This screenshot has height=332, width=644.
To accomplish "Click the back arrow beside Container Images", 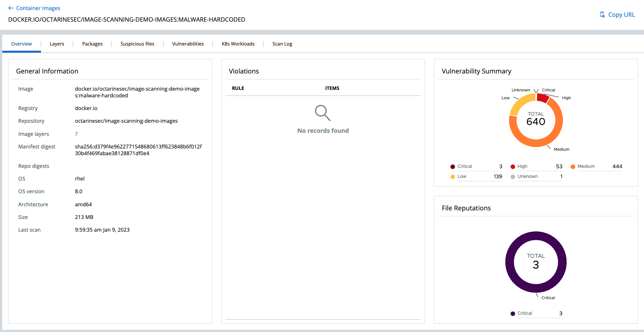I will (x=11, y=8).
